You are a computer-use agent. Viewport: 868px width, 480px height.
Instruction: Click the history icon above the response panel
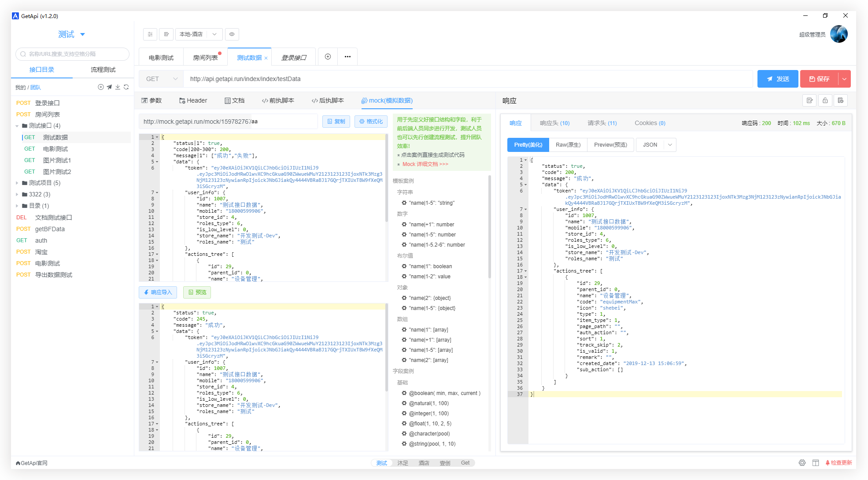841,100
